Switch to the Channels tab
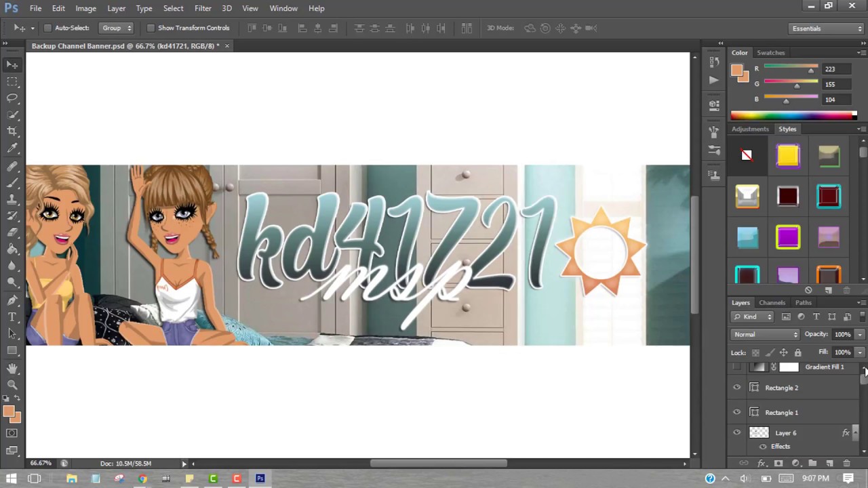 (772, 303)
